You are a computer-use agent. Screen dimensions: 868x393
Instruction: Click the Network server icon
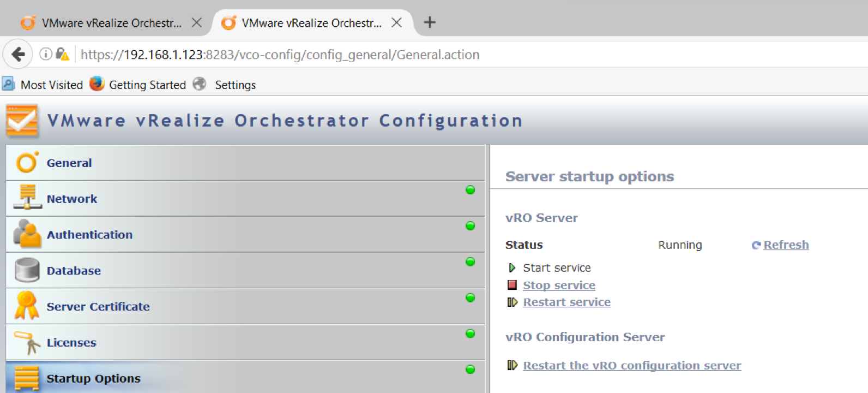[27, 198]
